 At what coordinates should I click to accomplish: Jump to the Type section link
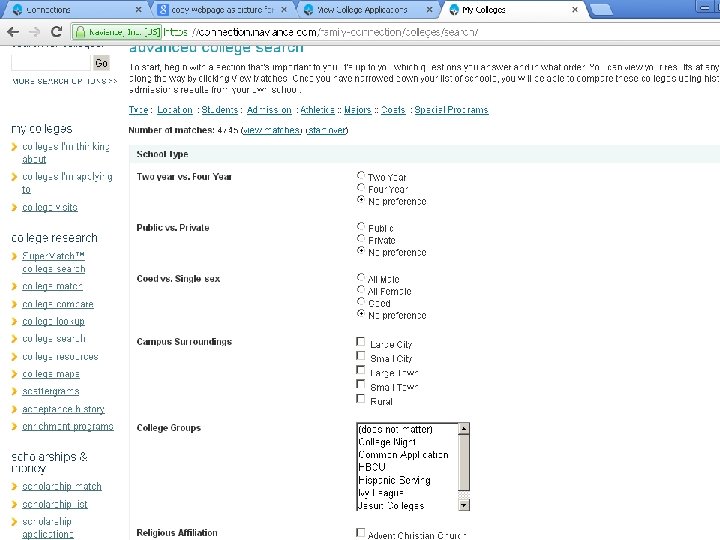point(138,110)
